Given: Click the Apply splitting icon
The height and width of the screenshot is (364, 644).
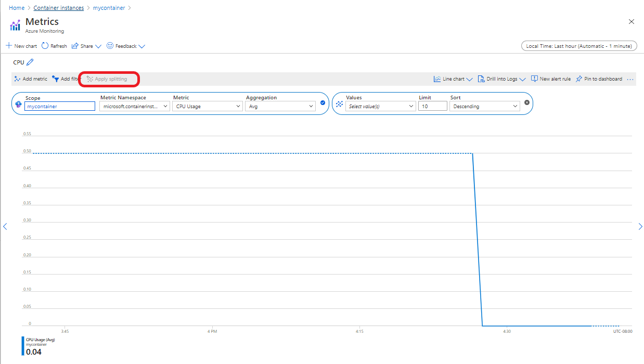Looking at the screenshot, I should coord(89,79).
